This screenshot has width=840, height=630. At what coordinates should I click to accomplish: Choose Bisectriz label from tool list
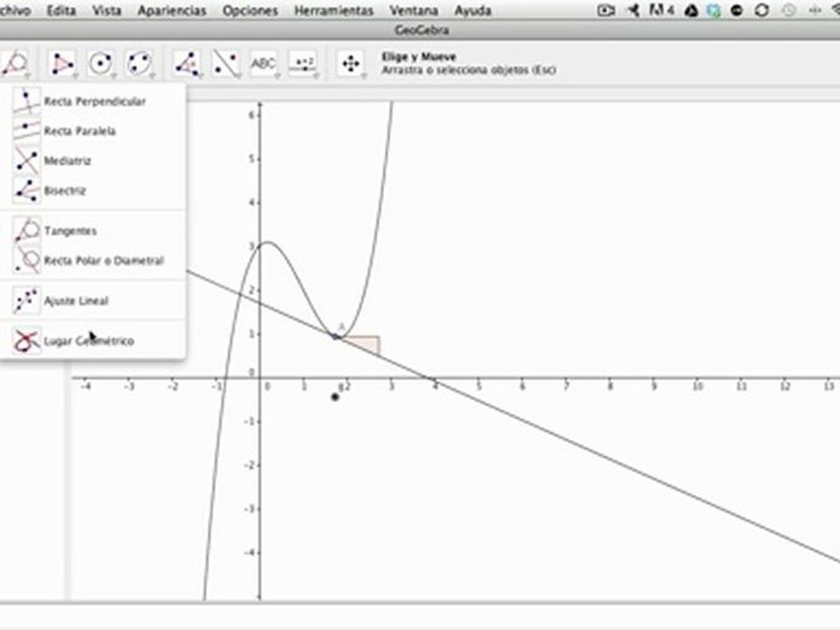pyautogui.click(x=65, y=190)
